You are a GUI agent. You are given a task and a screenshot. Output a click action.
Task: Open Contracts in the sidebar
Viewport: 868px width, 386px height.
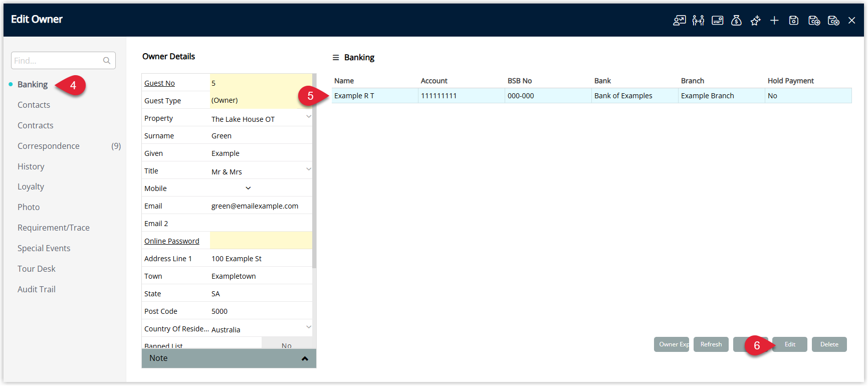(x=35, y=125)
